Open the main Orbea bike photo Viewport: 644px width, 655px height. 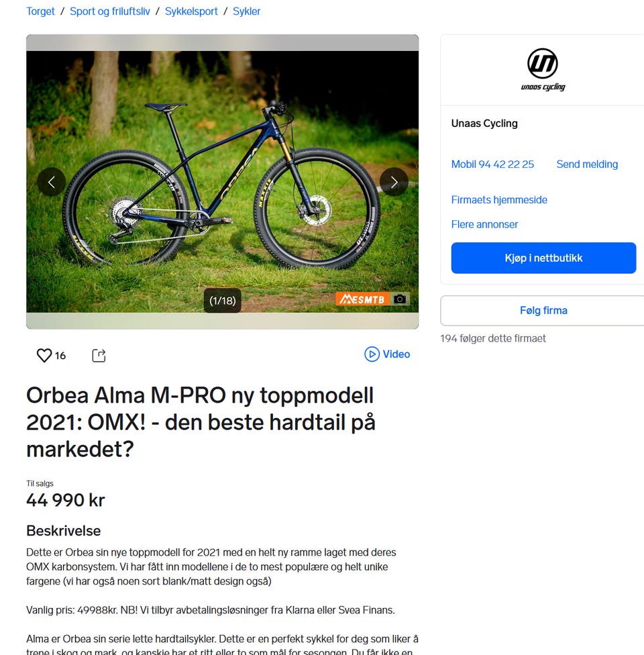(x=222, y=182)
